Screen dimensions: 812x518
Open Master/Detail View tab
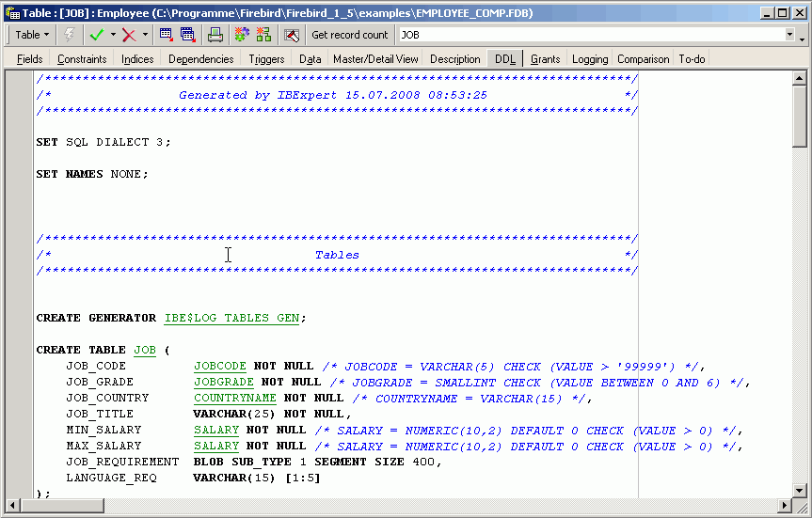(x=375, y=59)
